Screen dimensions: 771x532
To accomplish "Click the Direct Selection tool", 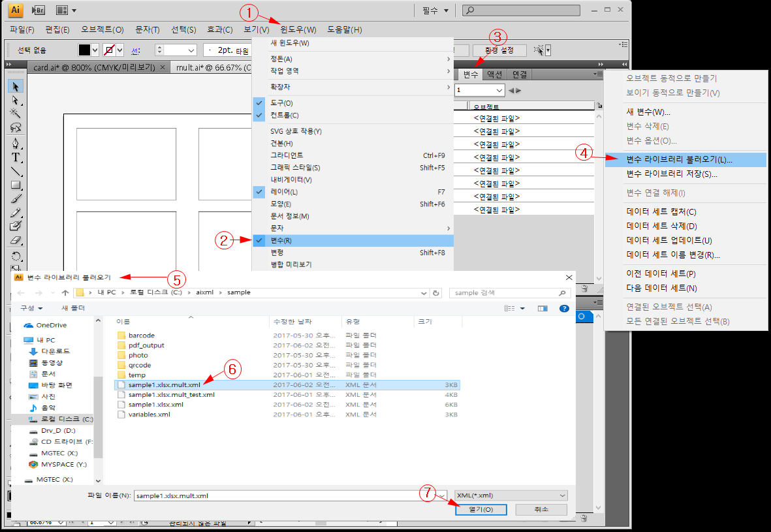I will pyautogui.click(x=16, y=101).
